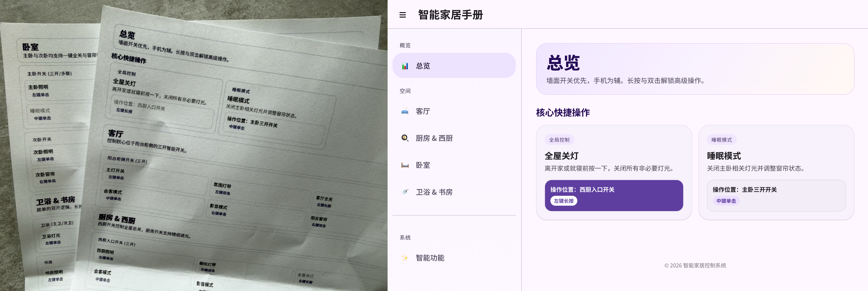Click the 全局控制 tag label
Screen dimensions: 868x291
559,140
